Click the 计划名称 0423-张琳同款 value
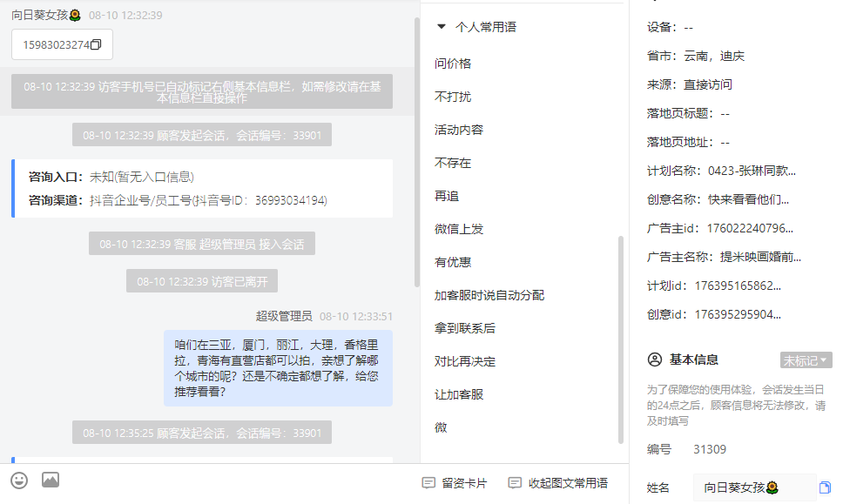The image size is (843, 504). 752,171
